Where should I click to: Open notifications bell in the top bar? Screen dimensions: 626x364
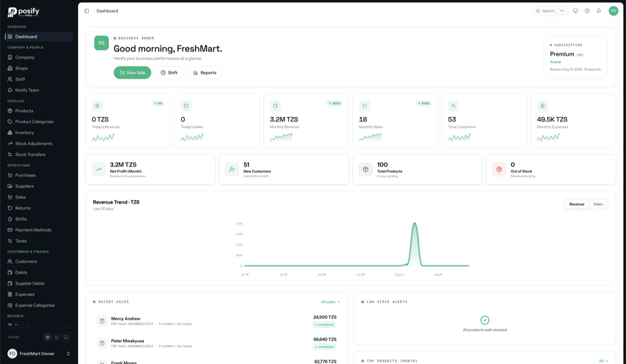598,11
